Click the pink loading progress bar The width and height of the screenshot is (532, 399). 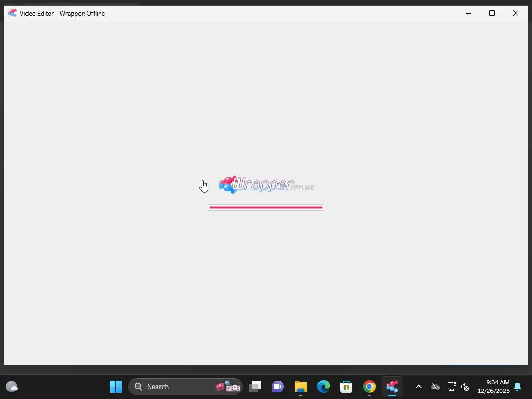tap(266, 207)
